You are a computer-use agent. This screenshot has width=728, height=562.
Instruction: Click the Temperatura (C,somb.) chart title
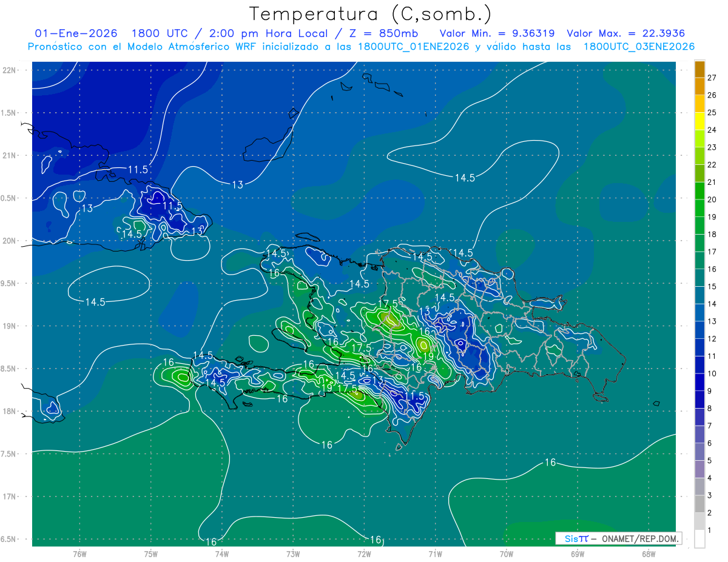370,13
